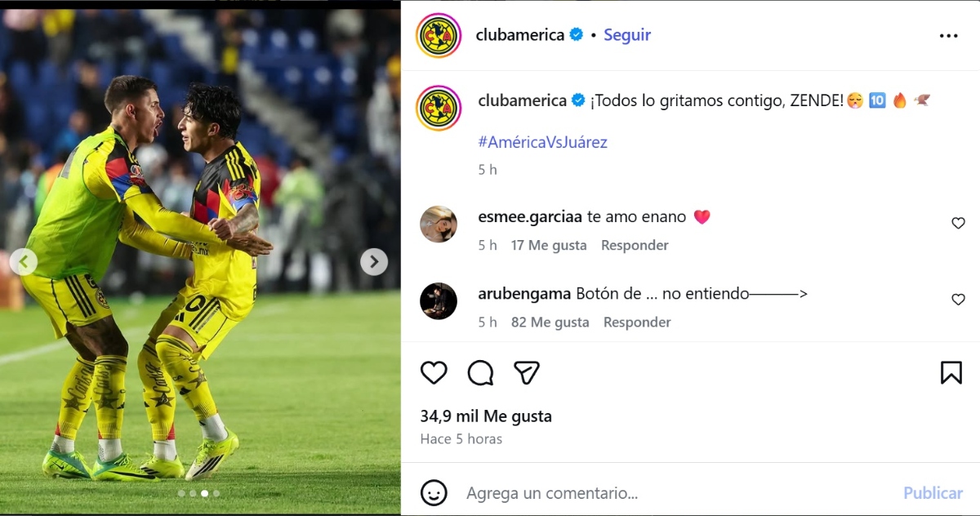The height and width of the screenshot is (516, 980).
Task: Open the three-dot more options menu
Action: point(948,36)
